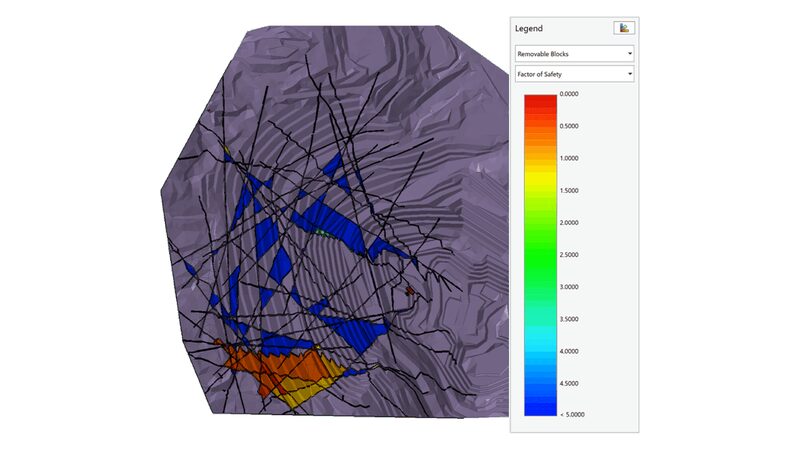Select the small red block on the pit wall

pos(409,291)
